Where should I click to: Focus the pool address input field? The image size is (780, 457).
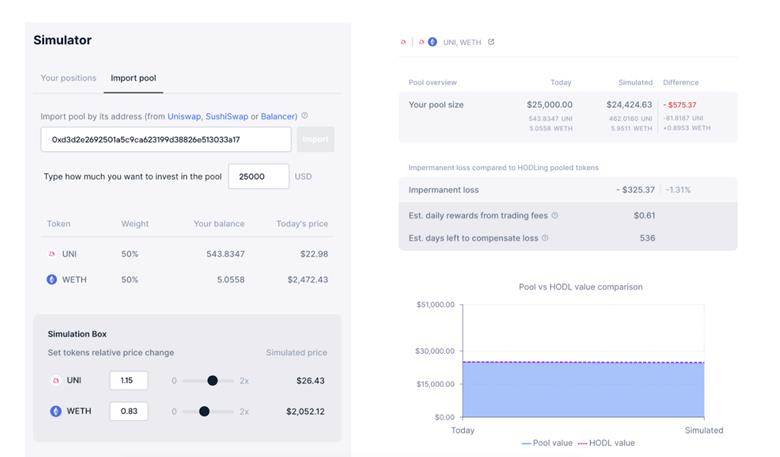166,139
